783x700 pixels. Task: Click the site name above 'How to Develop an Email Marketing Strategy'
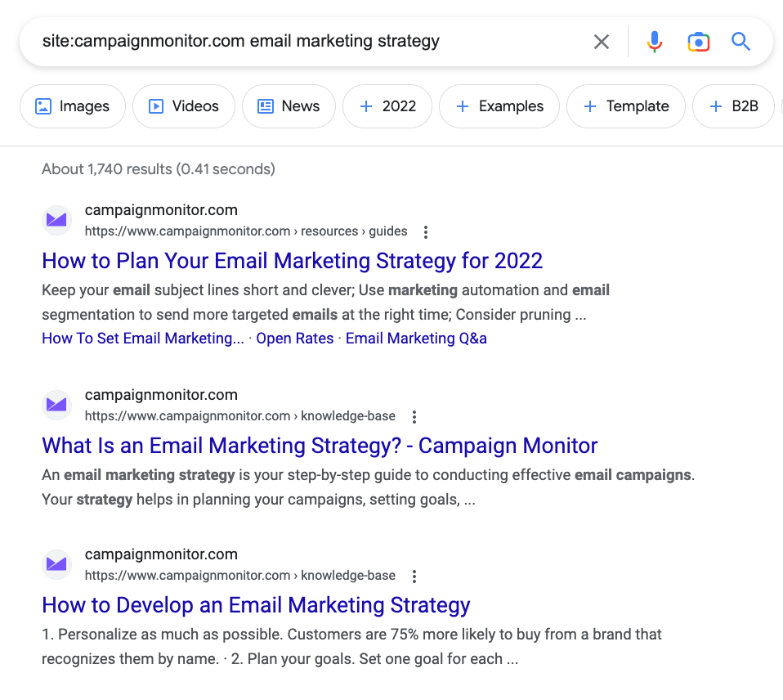point(161,554)
